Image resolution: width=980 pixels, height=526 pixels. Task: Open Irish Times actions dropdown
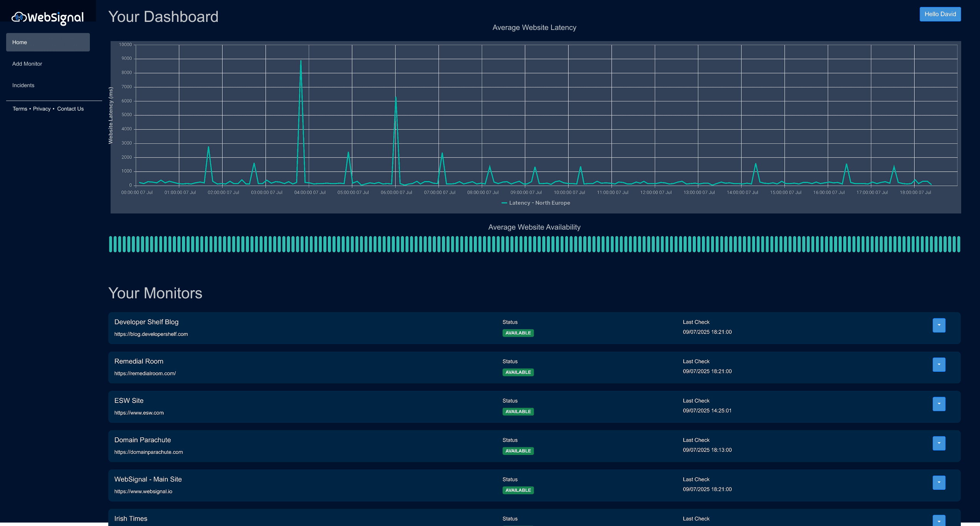point(939,521)
